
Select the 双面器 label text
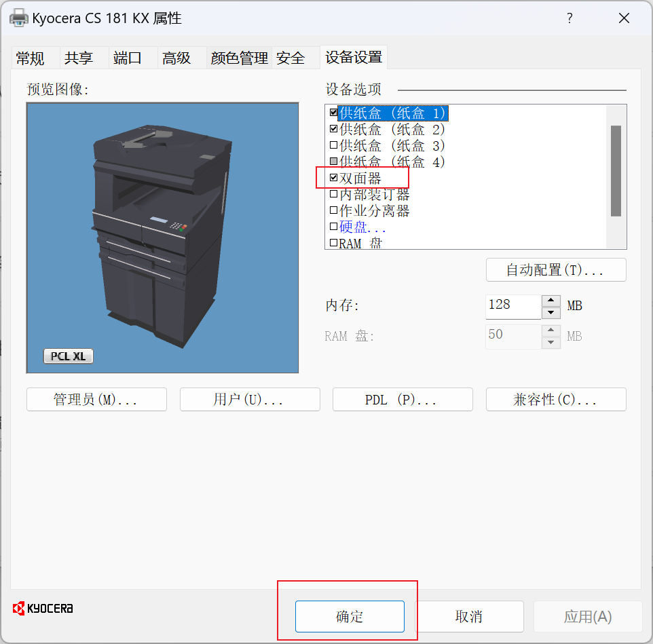tap(360, 178)
